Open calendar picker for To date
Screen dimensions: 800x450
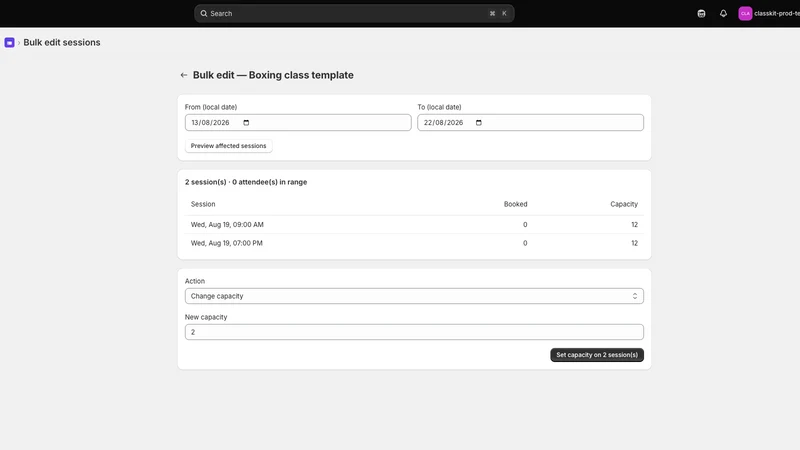479,122
